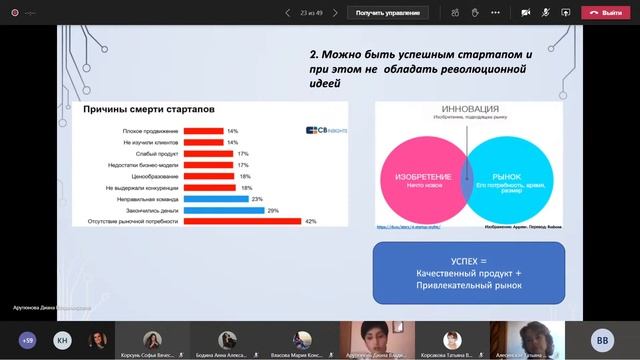640x360 pixels.
Task: Click the 'Получить управление' button
Action: [388, 13]
